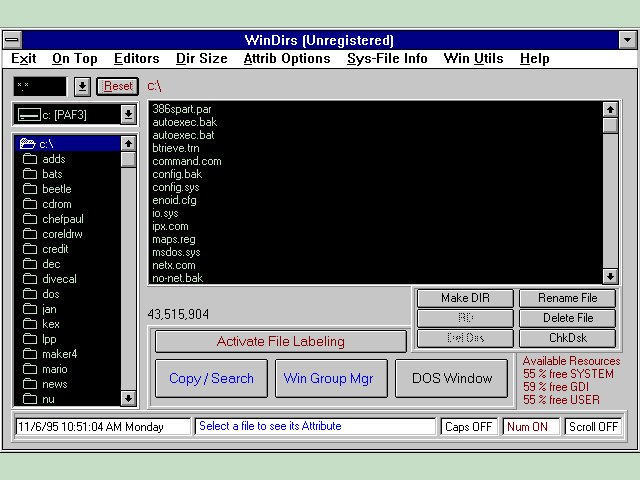Expand the c: [PAF3] drive dropdown
Image resolution: width=640 pixels, height=480 pixels.
128,115
